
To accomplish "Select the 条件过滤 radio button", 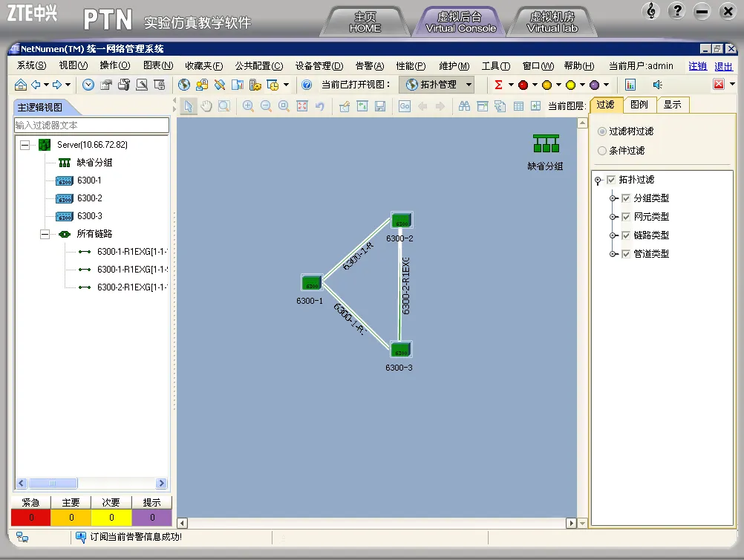I will coord(602,151).
